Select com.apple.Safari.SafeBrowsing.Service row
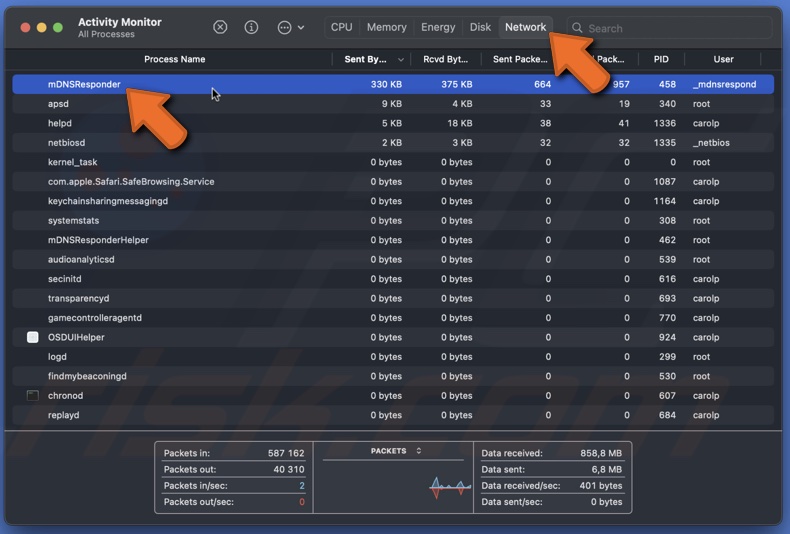The width and height of the screenshot is (790, 534). pyautogui.click(x=393, y=181)
